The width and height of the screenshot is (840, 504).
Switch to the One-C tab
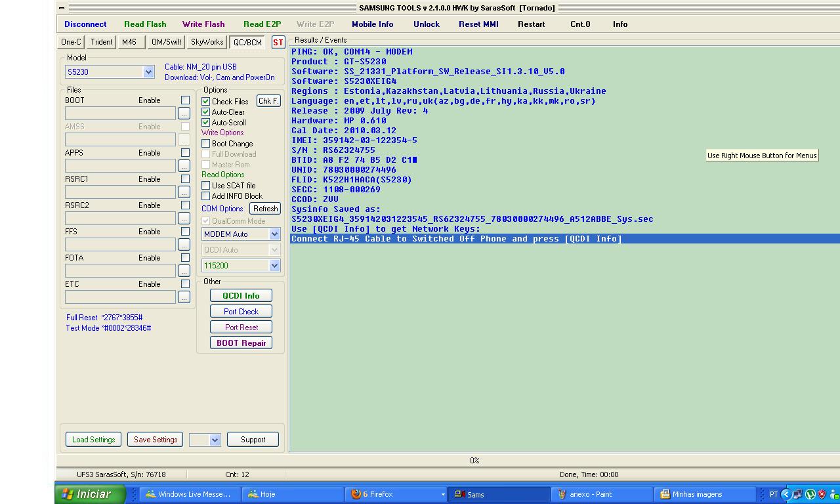pyautogui.click(x=71, y=42)
